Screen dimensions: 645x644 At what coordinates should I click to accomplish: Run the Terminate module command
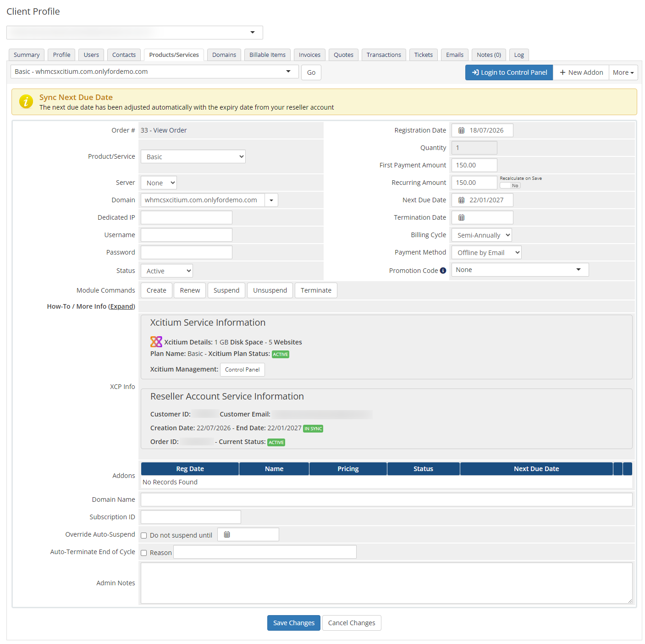(x=316, y=290)
